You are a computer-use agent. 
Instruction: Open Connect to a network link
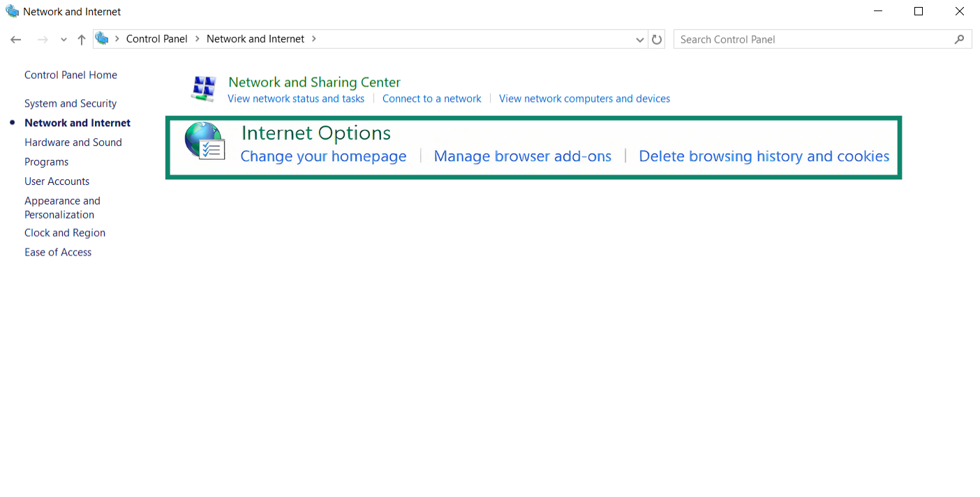click(x=432, y=99)
